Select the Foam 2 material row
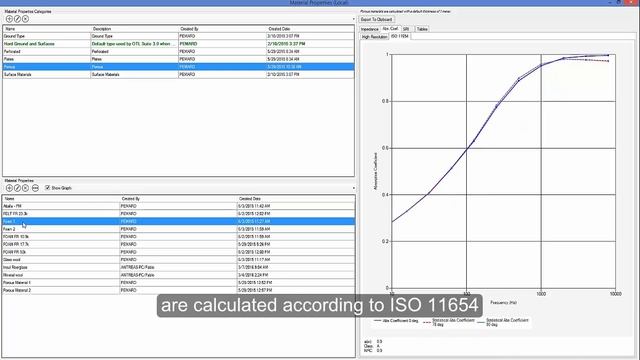The image size is (640, 360). coord(178,229)
